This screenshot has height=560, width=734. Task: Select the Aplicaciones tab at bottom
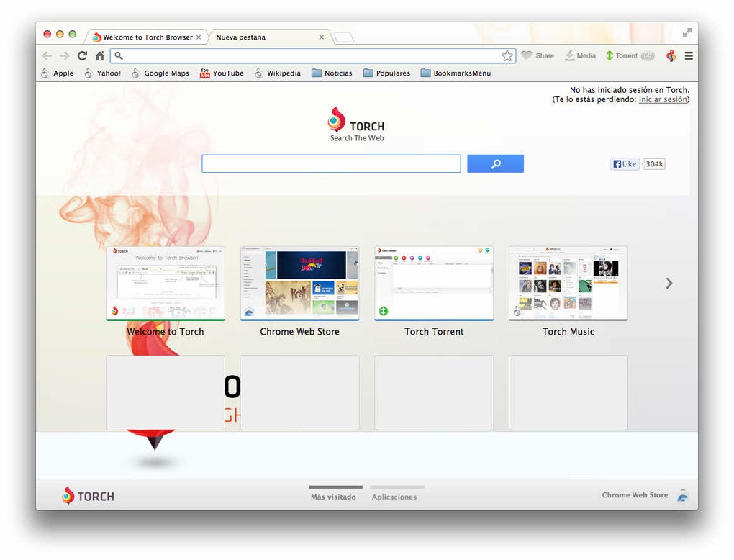pyautogui.click(x=394, y=497)
